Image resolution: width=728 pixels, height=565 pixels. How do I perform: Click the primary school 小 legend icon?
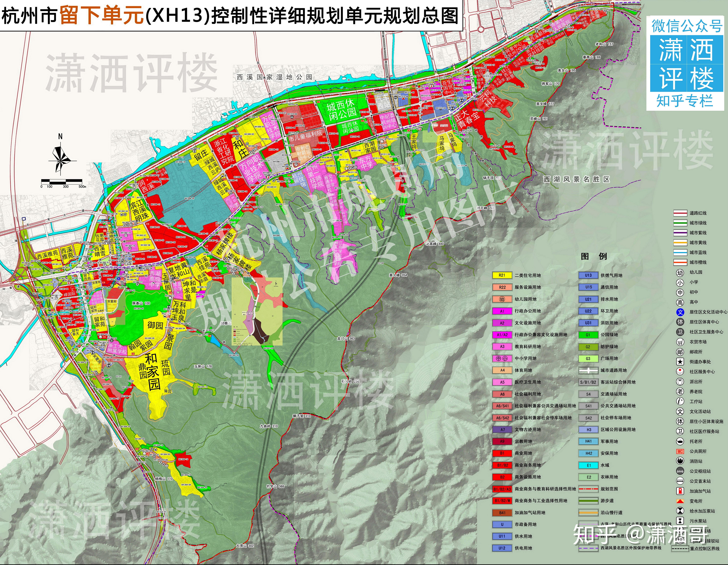tap(680, 282)
